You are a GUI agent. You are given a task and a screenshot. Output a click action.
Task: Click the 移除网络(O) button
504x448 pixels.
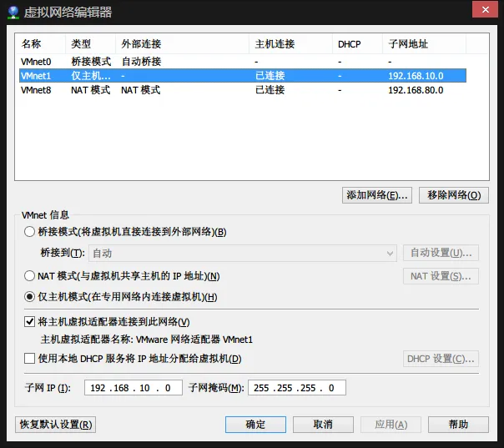tap(454, 195)
